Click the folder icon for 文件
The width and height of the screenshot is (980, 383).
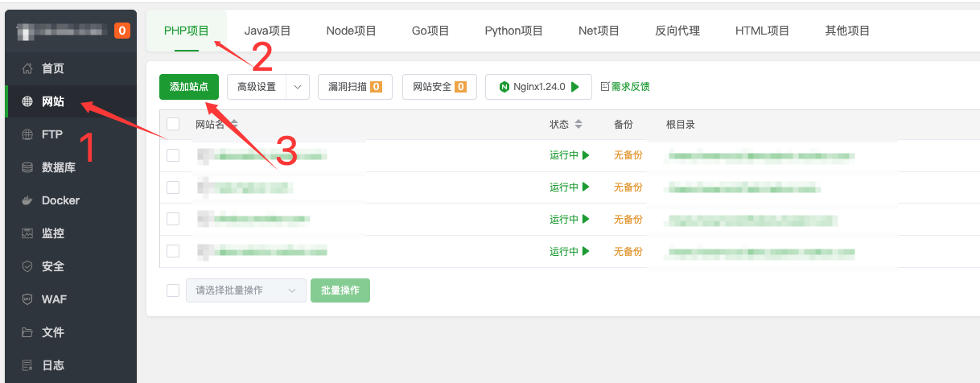pos(27,332)
